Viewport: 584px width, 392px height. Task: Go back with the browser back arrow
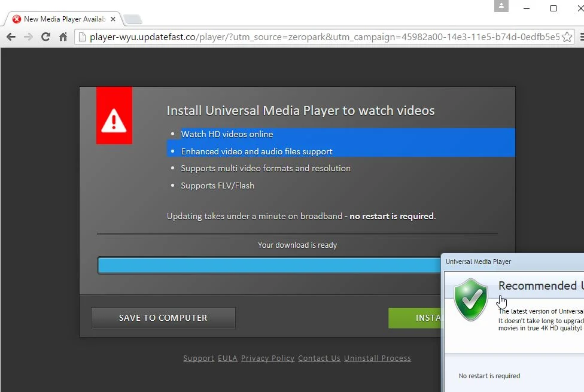(11, 37)
